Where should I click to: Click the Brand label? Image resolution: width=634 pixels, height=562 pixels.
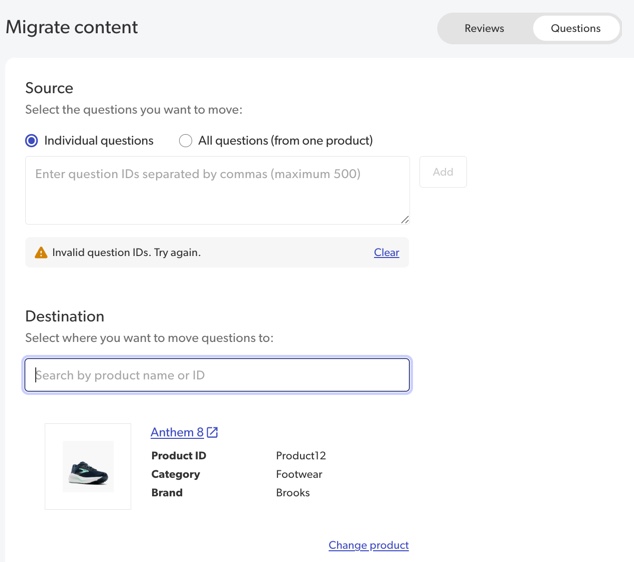[x=167, y=493]
